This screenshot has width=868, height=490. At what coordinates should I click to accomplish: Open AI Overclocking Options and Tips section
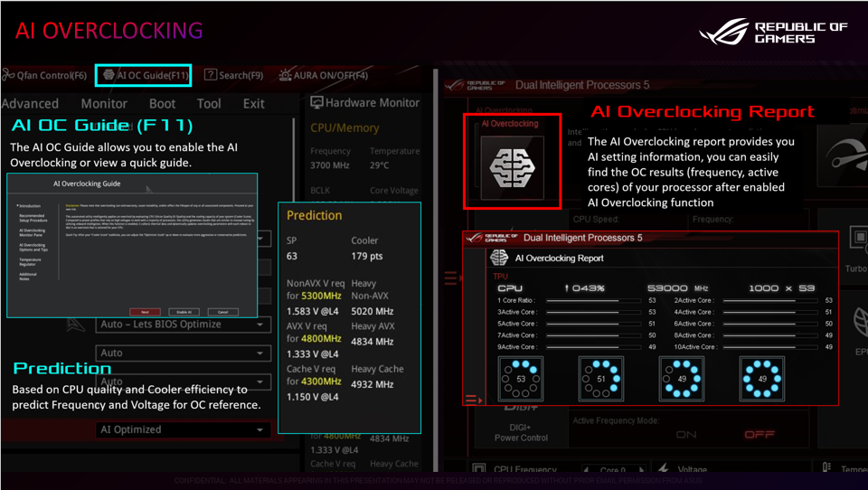(33, 247)
